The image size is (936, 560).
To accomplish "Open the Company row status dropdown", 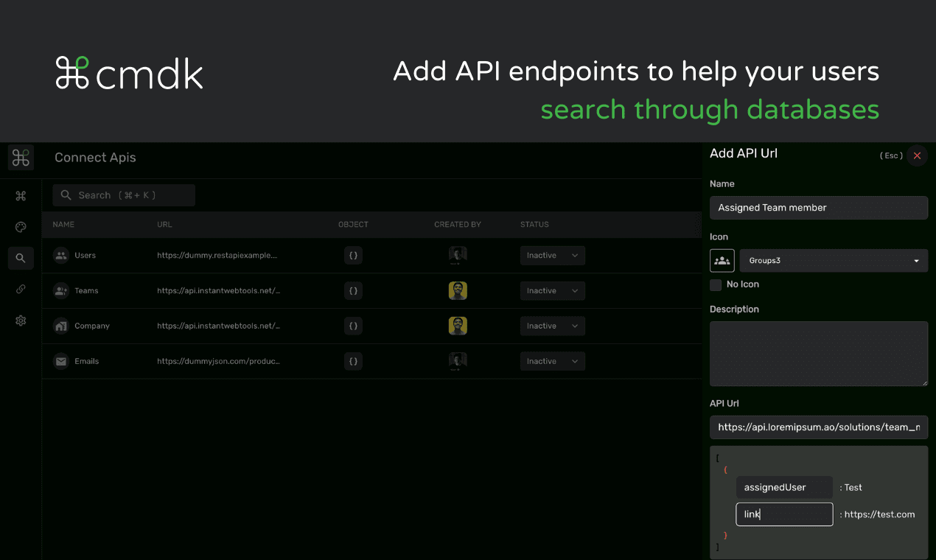I will [x=553, y=326].
